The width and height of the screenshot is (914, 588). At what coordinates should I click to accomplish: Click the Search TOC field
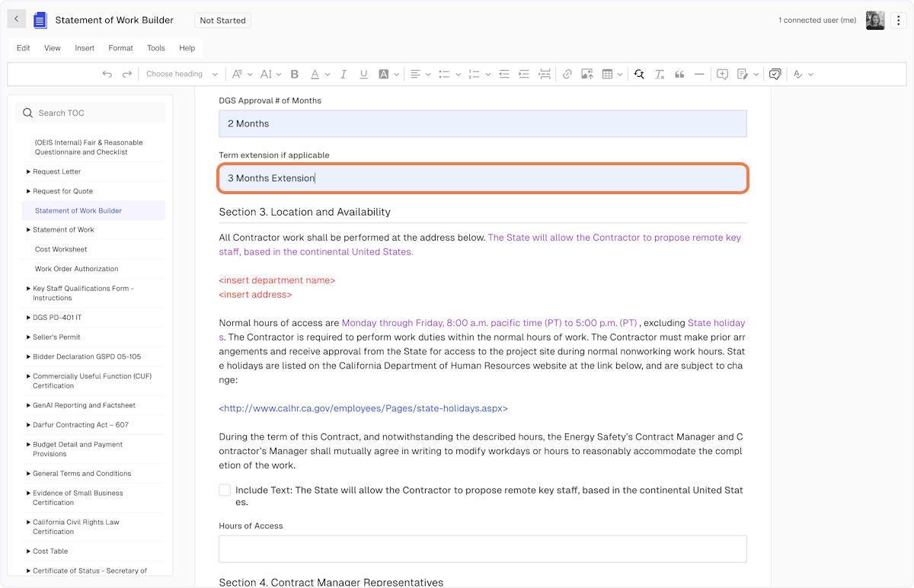pyautogui.click(x=90, y=113)
